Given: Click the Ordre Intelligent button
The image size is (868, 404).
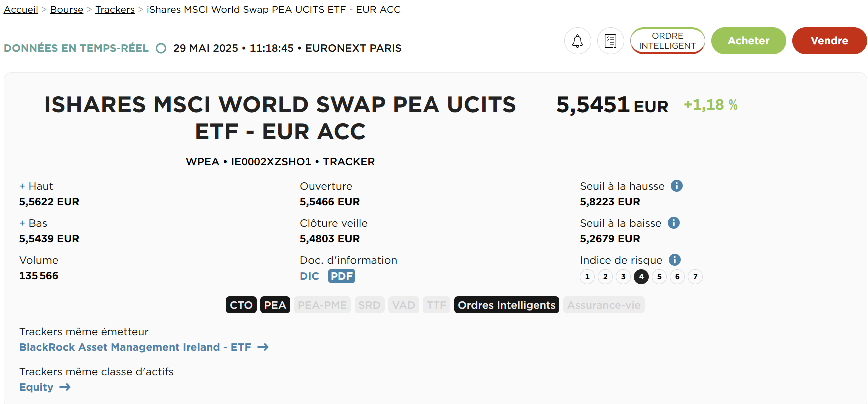Looking at the screenshot, I should 668,41.
